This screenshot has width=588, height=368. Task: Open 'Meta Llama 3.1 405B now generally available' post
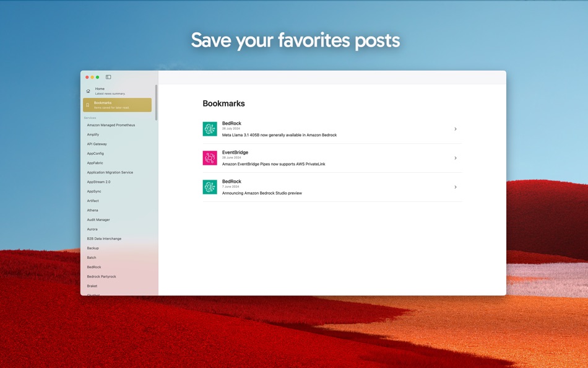[279, 135]
